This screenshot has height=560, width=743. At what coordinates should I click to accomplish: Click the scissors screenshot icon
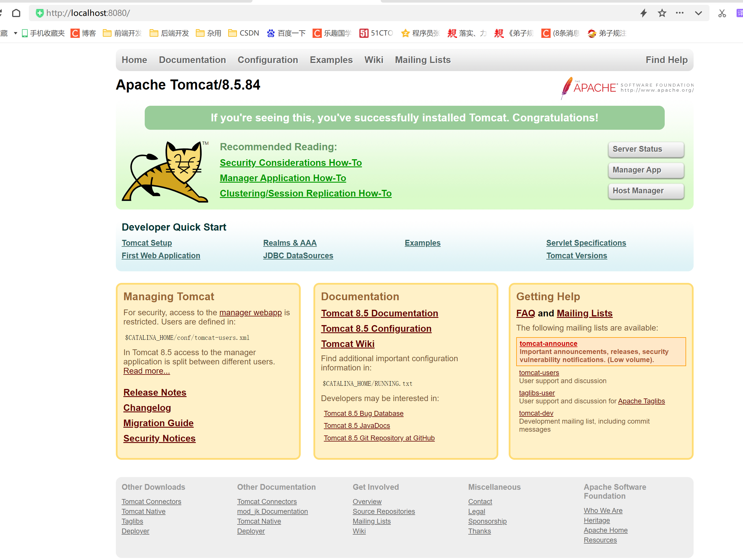(722, 13)
